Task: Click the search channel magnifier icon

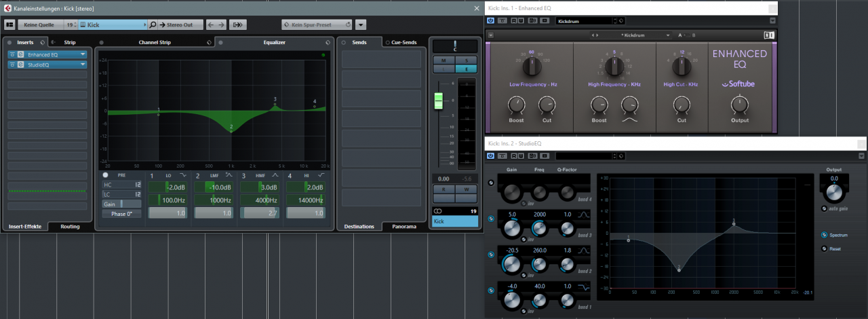Action: click(153, 24)
